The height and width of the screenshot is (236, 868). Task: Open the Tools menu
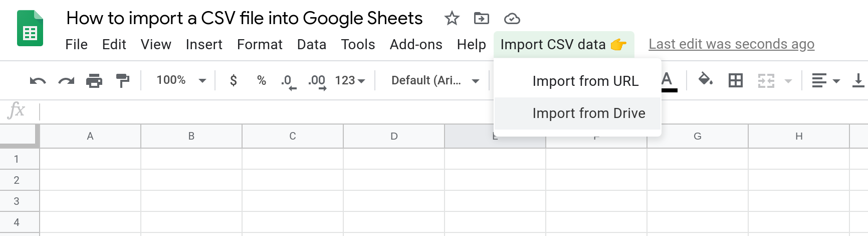click(358, 45)
